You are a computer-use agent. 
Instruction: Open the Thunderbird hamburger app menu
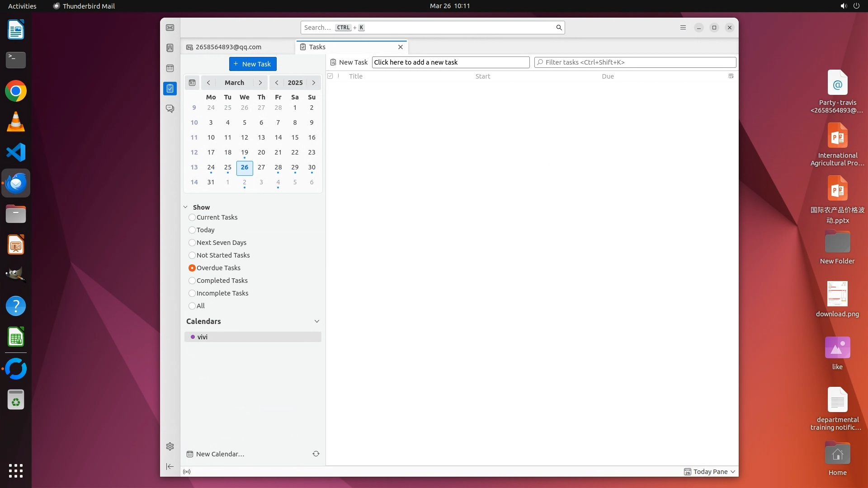[x=683, y=28]
